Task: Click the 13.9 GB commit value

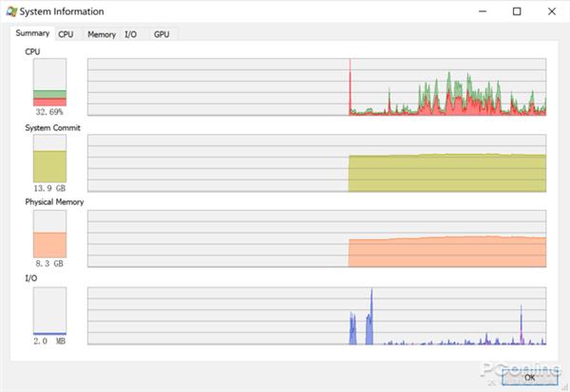Action: tap(49, 189)
